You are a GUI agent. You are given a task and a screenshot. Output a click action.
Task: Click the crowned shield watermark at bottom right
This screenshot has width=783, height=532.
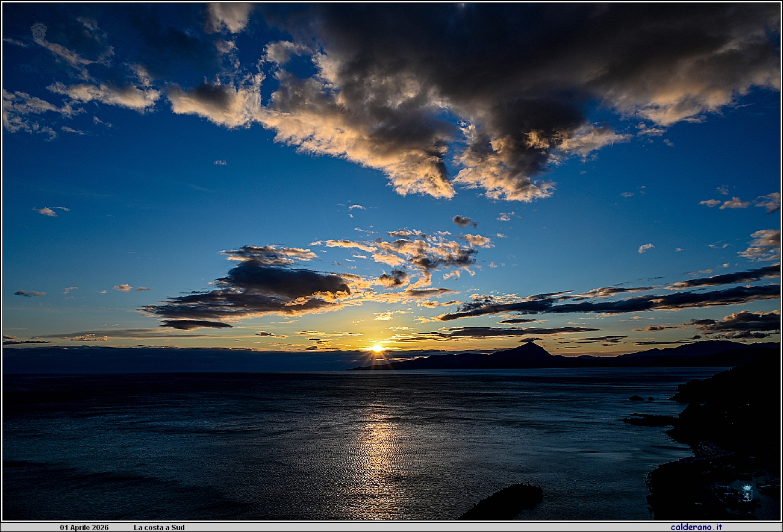pos(747,492)
